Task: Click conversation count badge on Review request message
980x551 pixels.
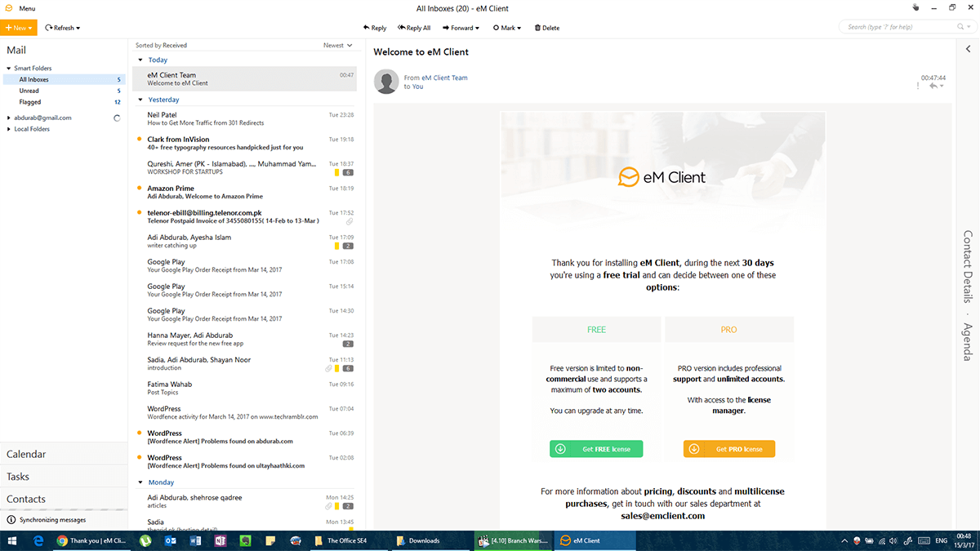Action: coord(348,344)
